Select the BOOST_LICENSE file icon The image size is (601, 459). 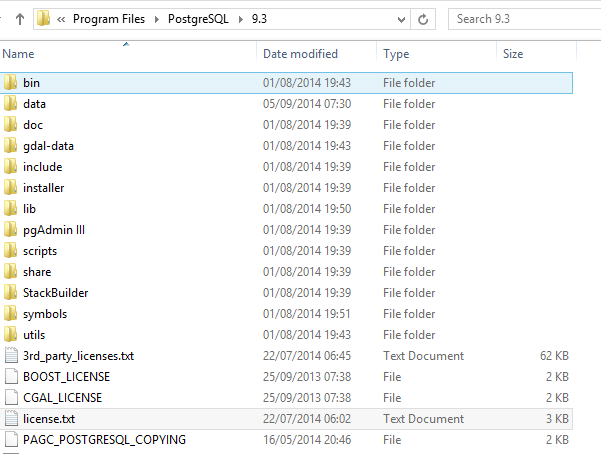click(11, 376)
